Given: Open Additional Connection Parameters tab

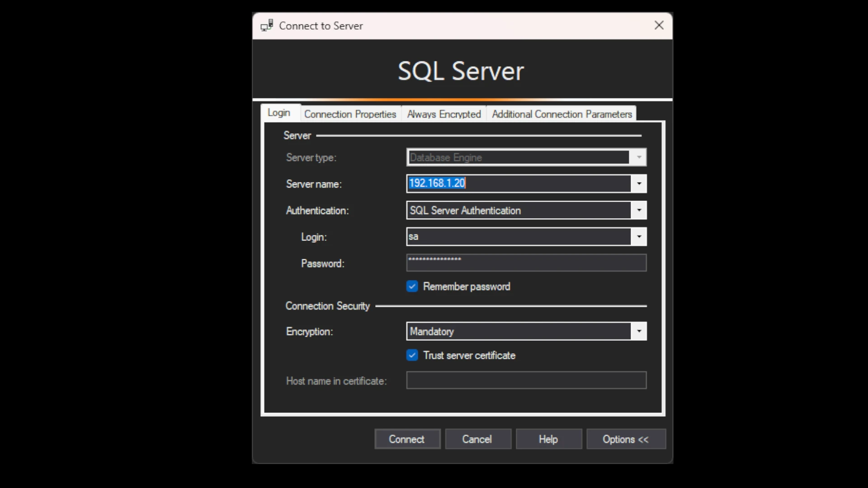Looking at the screenshot, I should point(561,114).
